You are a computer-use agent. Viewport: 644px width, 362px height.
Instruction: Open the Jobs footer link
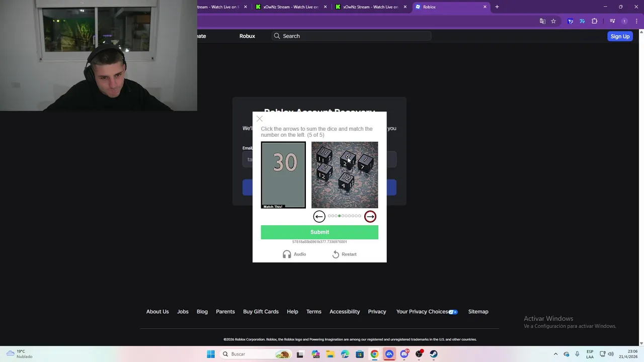pos(183,312)
